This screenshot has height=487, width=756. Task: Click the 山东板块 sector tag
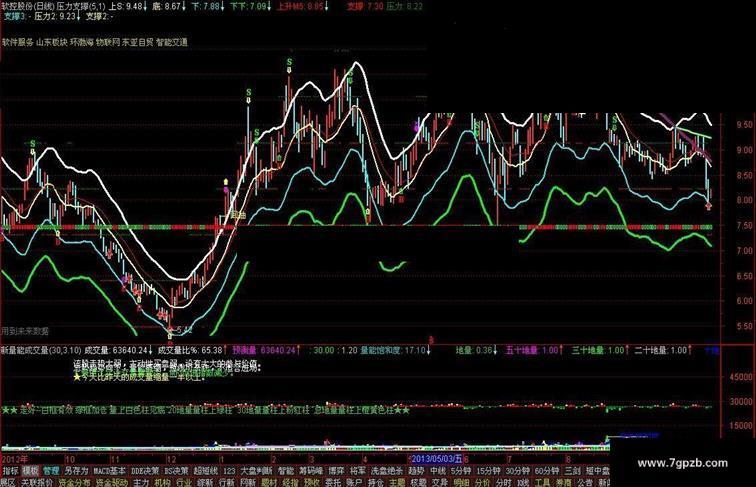(x=53, y=42)
